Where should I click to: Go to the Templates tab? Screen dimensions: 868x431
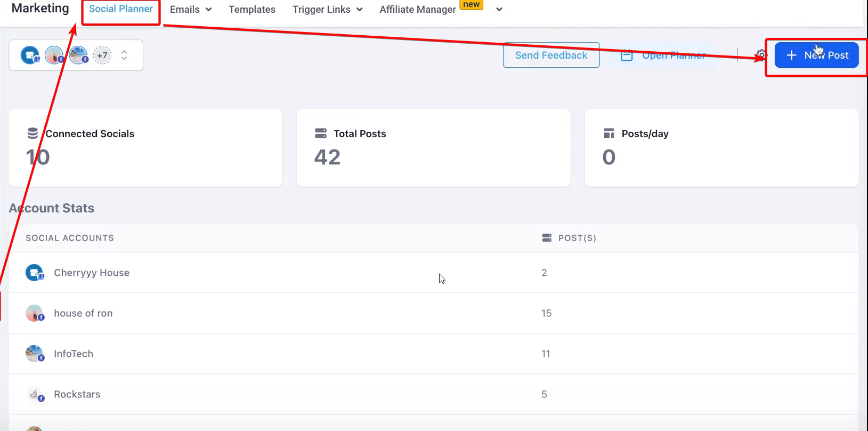click(x=252, y=10)
